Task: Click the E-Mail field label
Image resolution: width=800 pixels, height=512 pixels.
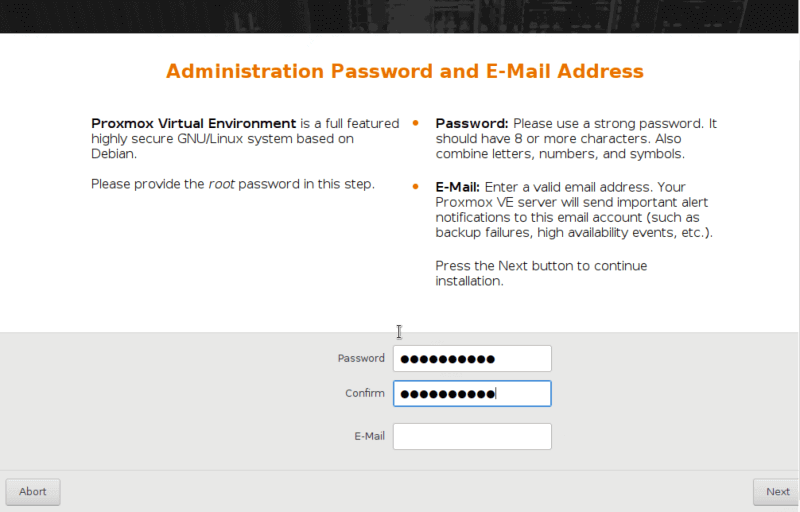Action: (369, 437)
